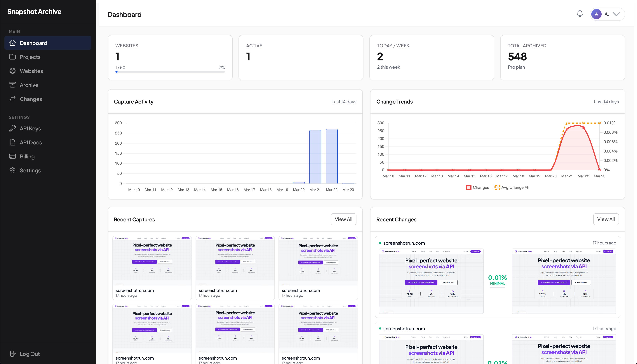
Task: Click the purple user avatar circle
Action: 596,14
